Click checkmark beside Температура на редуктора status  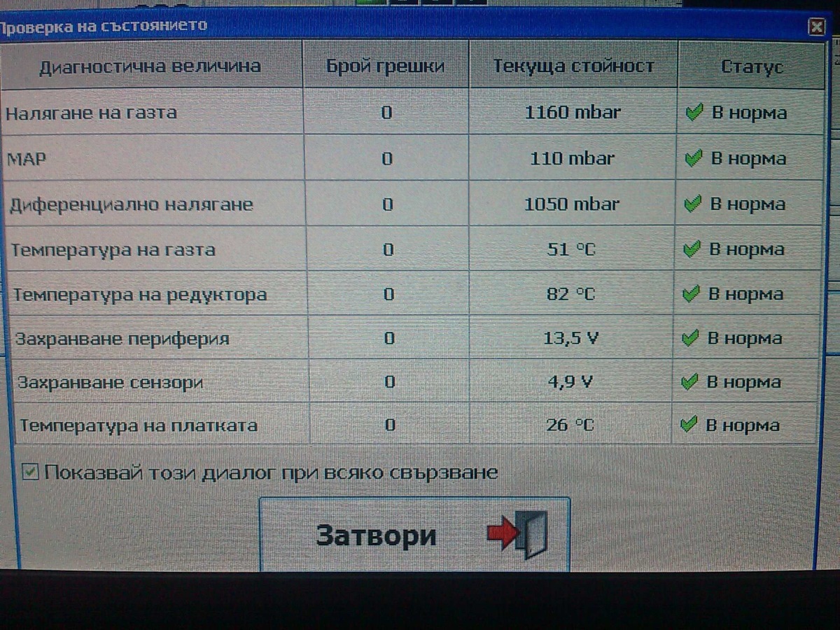click(691, 295)
